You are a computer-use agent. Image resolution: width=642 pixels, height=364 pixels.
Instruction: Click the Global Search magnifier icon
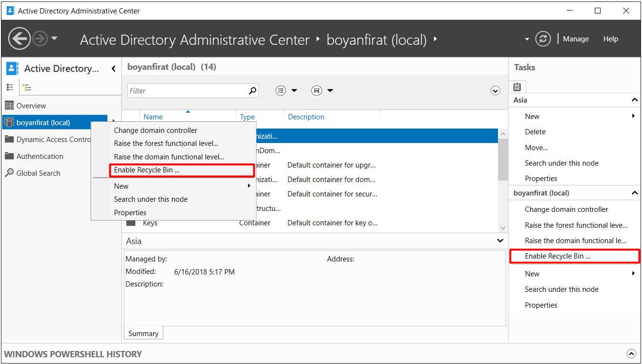tap(9, 173)
